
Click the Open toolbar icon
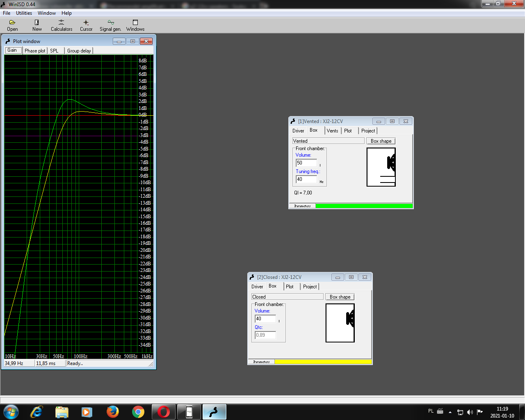(x=12, y=25)
